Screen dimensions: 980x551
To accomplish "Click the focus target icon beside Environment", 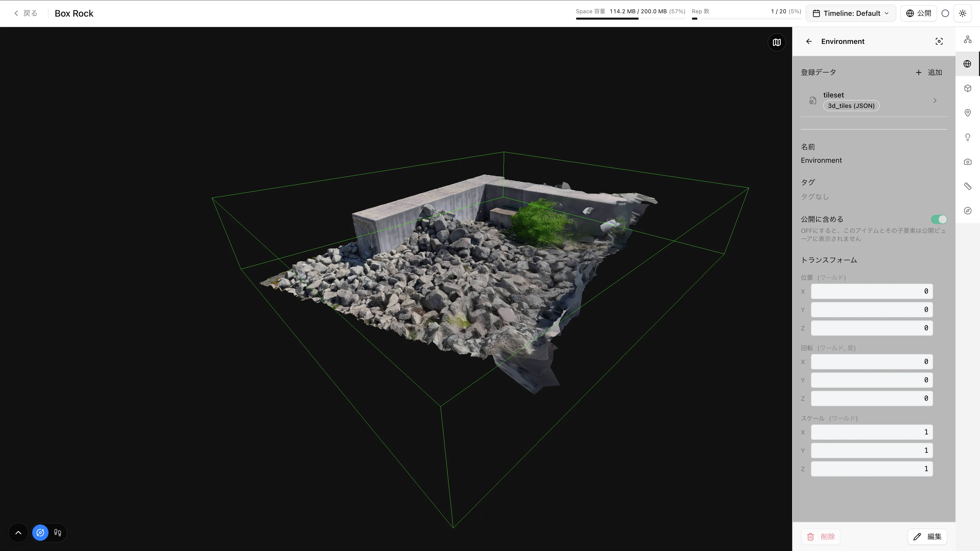I will [939, 41].
